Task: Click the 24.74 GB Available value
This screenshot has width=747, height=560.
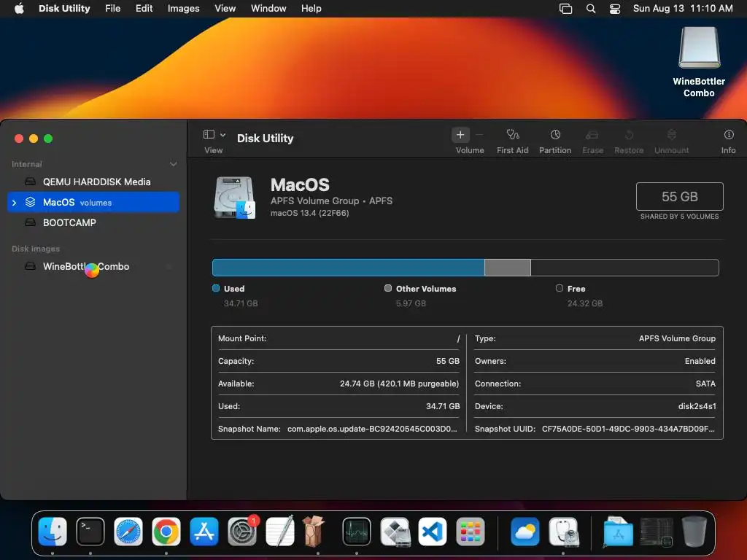Action: click(x=399, y=384)
